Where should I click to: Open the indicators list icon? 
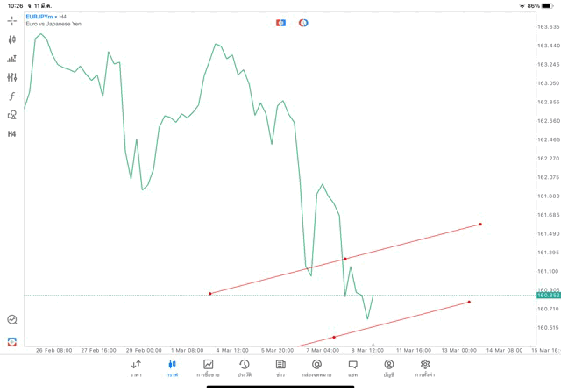11,59
